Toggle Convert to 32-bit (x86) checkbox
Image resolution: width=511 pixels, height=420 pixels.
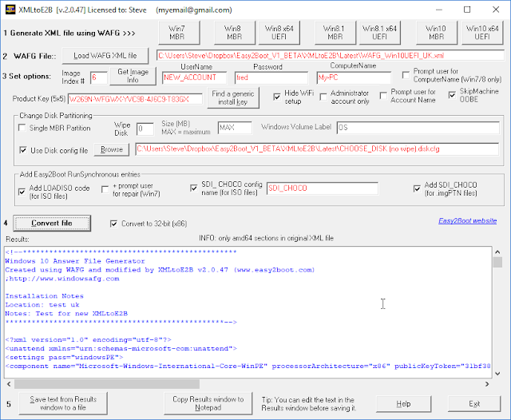[113, 224]
